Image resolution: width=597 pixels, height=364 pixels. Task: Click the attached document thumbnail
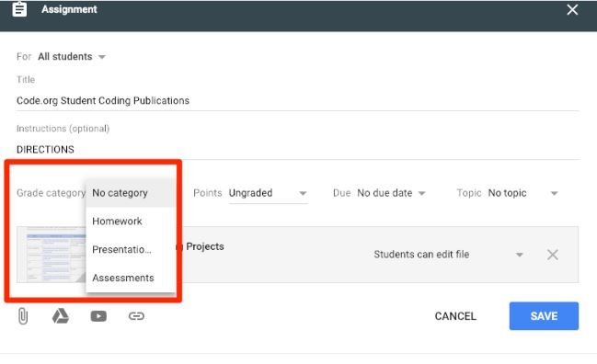pos(52,254)
